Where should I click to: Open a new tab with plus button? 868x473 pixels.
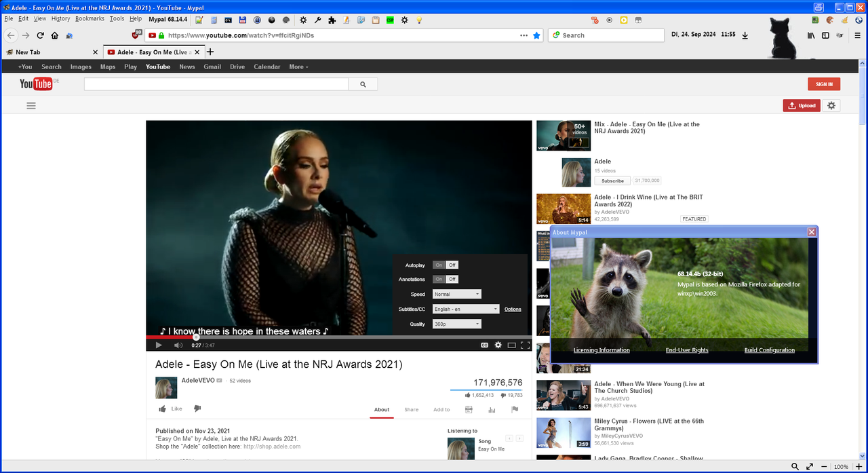(x=210, y=52)
